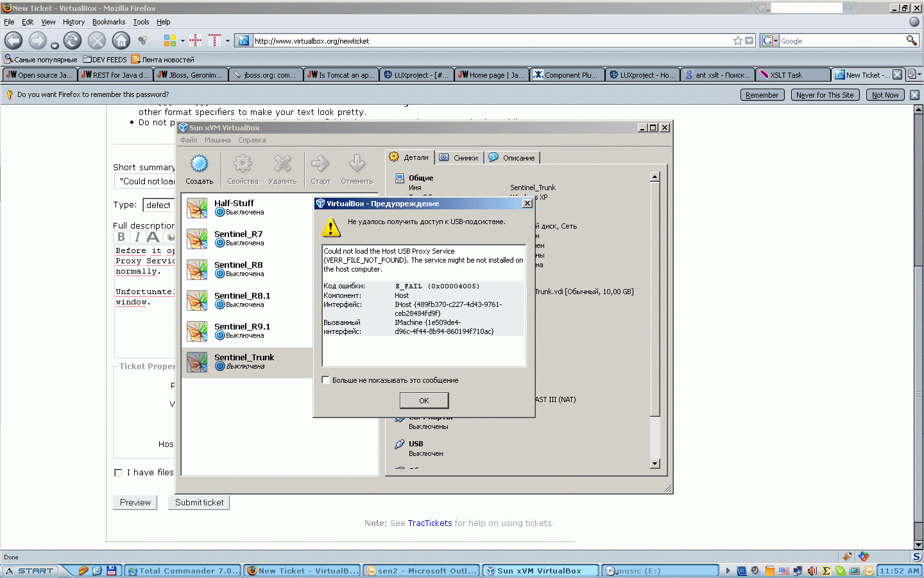Open the Forward button history dropdown
924x578 pixels.
point(55,46)
